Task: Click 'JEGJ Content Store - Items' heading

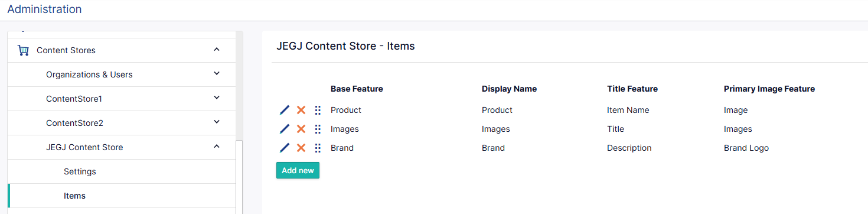Action: (x=345, y=46)
